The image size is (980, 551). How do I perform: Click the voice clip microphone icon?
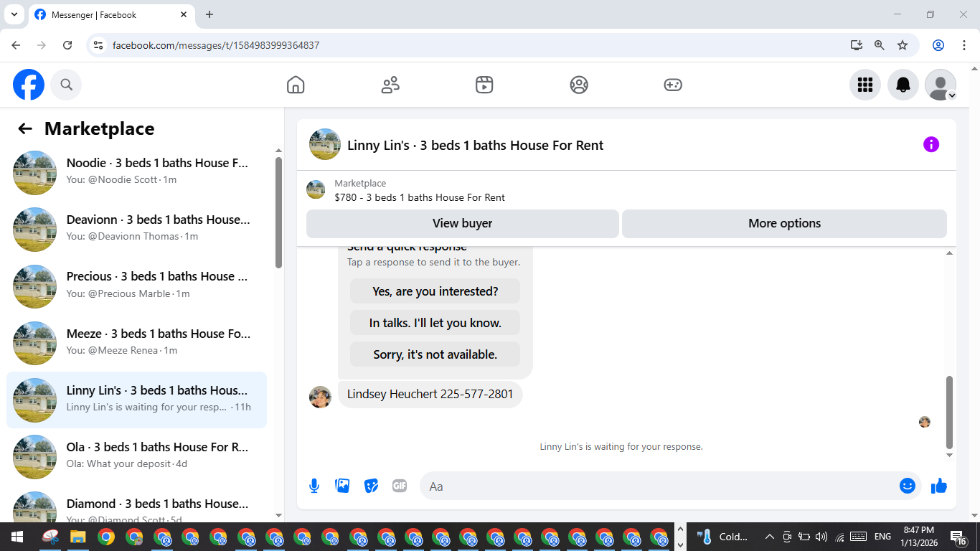(x=314, y=486)
